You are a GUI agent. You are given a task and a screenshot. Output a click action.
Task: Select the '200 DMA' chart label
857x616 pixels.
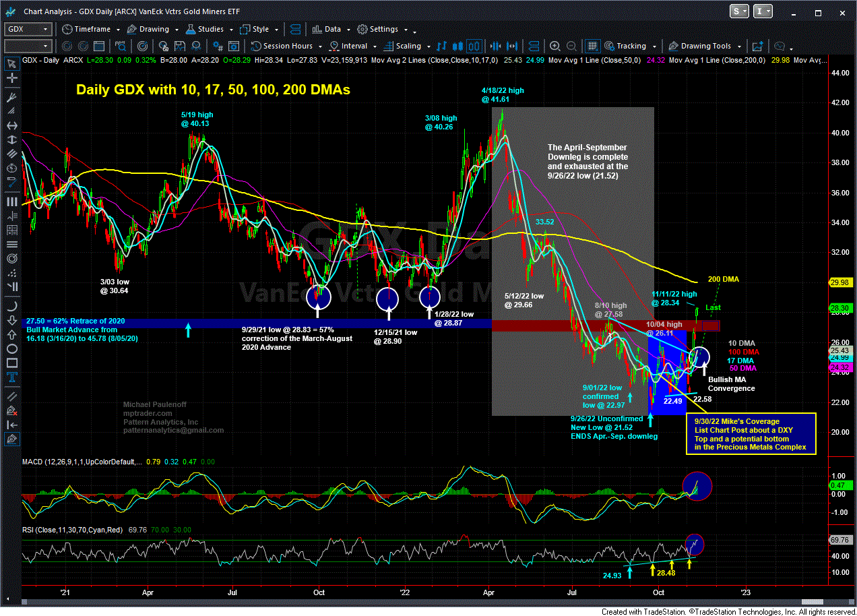point(723,279)
